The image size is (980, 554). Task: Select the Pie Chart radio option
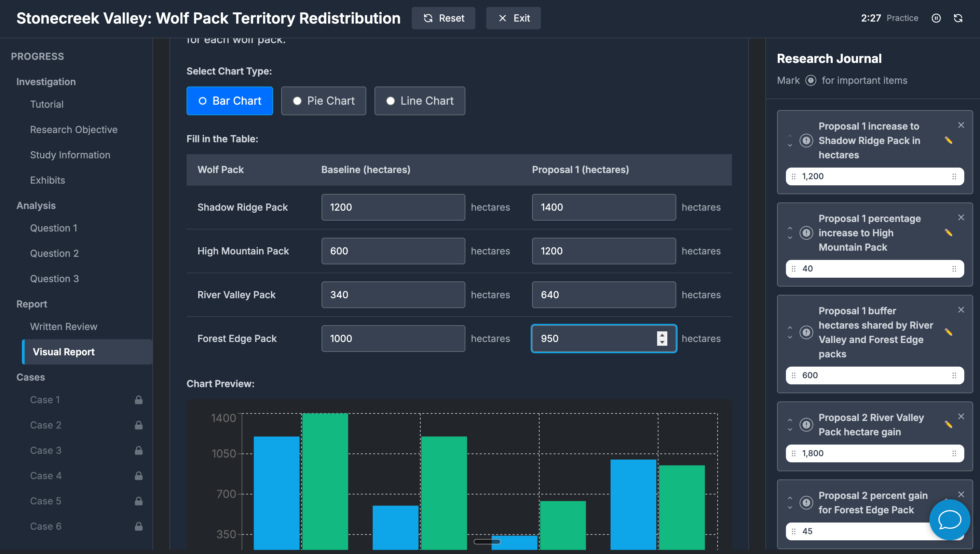coord(323,101)
